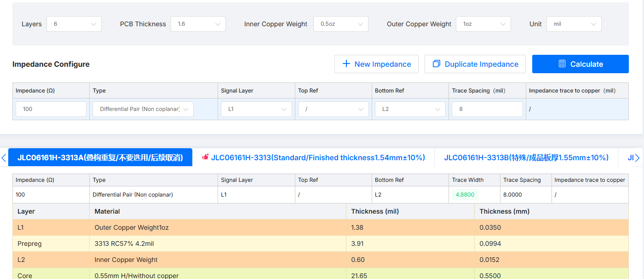Click the copy icon on Duplicate Impedance
The image size is (644, 279).
pos(437,64)
